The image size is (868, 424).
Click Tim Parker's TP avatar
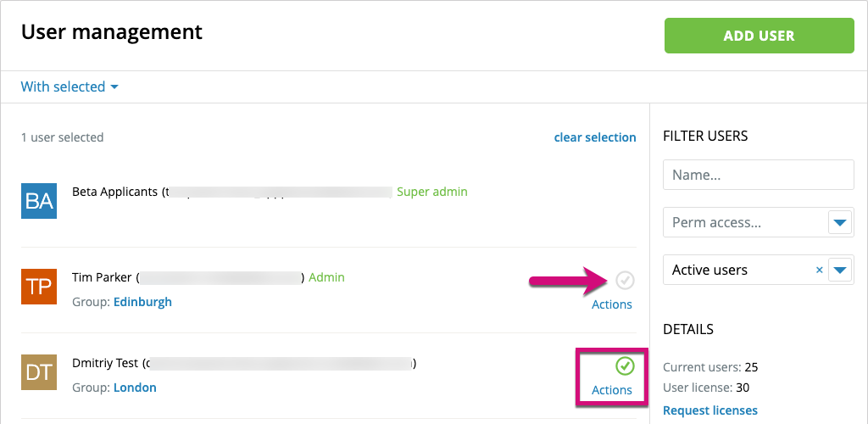click(x=39, y=287)
